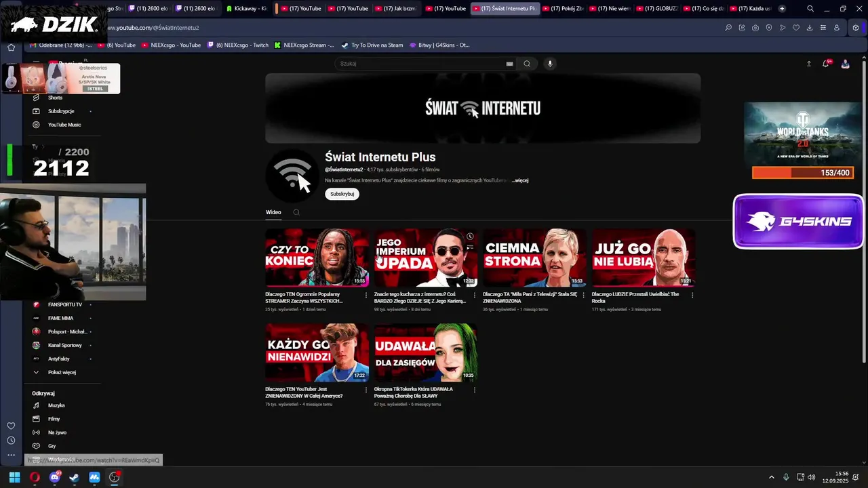The width and height of the screenshot is (868, 488).
Task: Open Muzyka in the Odkrywaj section
Action: pyautogui.click(x=56, y=405)
